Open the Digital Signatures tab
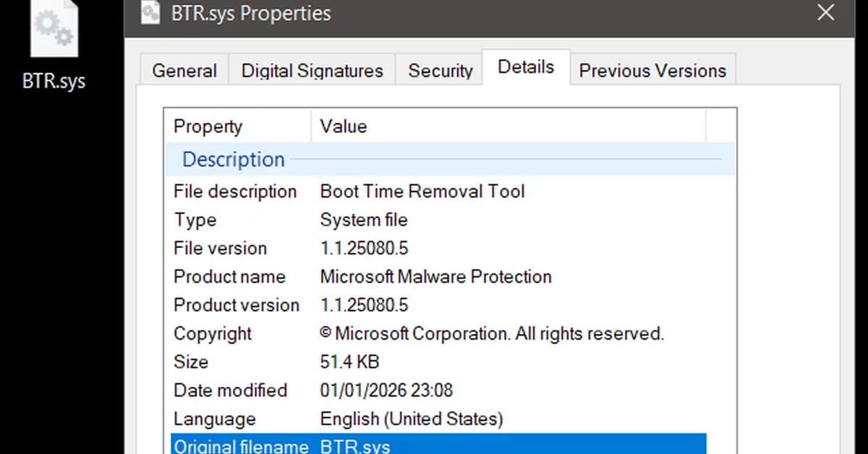Viewport: 868px width, 454px height. click(312, 70)
